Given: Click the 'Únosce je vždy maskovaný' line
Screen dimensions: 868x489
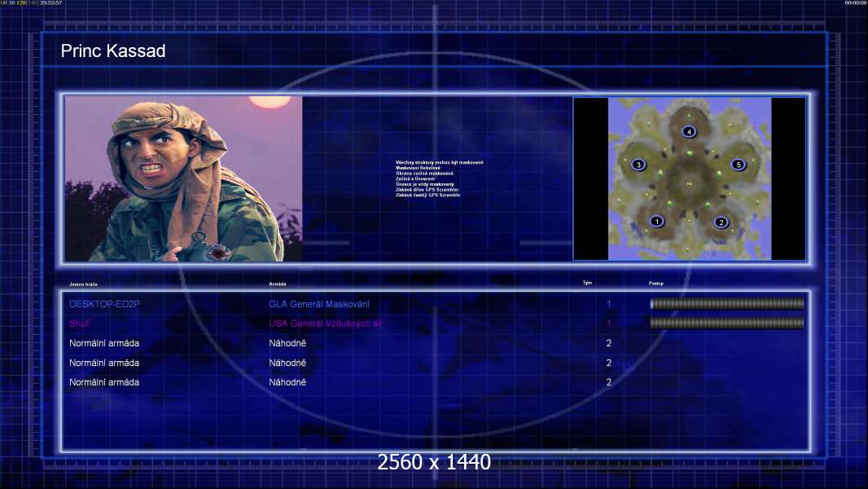Looking at the screenshot, I should [424, 184].
